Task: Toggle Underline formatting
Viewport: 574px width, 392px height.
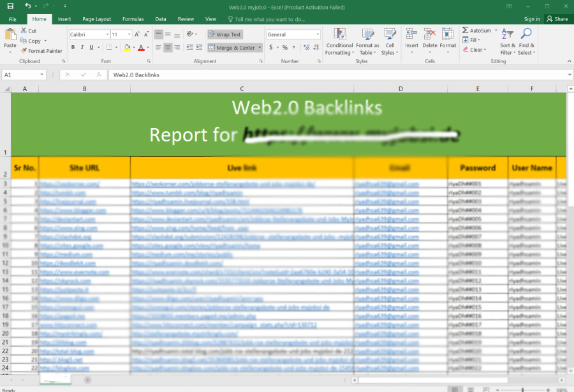Action: [91, 47]
